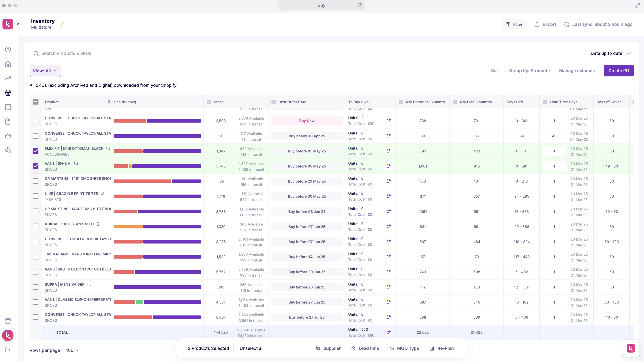
Task: Uncheck the VANS SH-8 HI checkbox
Action: pos(36,166)
